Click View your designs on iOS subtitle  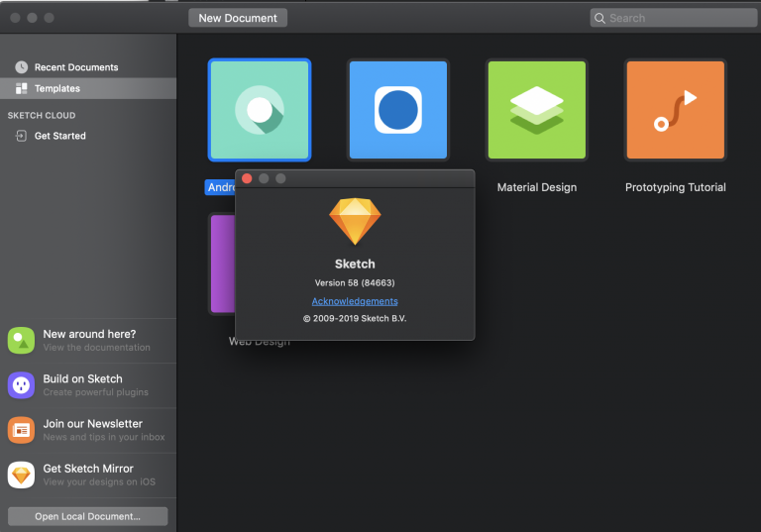coord(99,482)
